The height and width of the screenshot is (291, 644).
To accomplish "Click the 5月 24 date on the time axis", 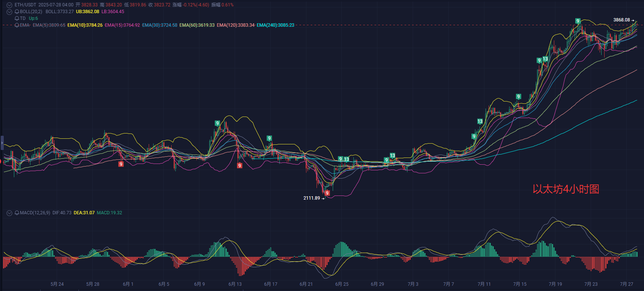I will [x=57, y=284].
